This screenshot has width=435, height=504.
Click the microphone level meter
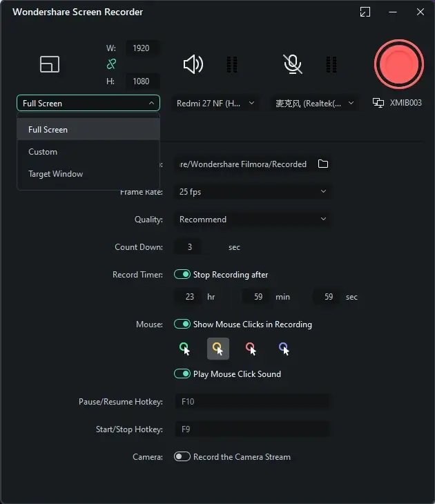[331, 64]
